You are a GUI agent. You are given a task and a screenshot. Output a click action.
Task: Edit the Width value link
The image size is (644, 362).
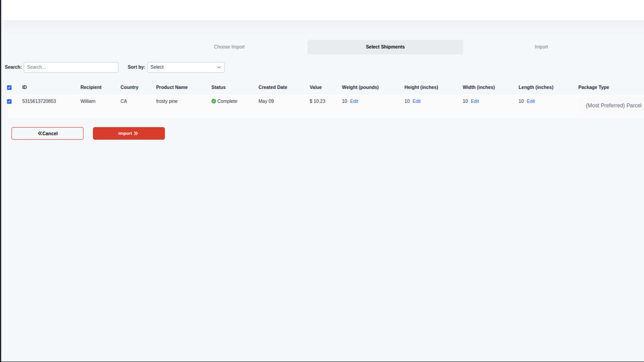(x=475, y=101)
